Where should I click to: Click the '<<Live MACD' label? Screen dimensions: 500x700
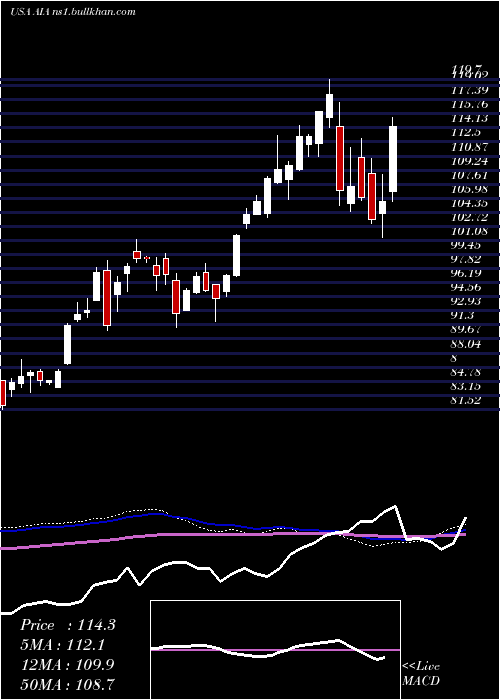[x=421, y=674]
